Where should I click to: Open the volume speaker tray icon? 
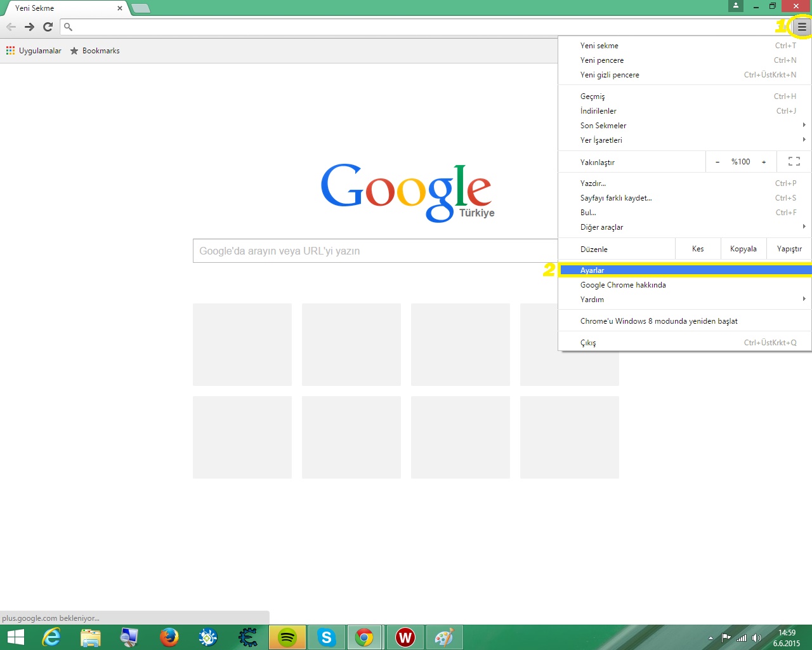[x=756, y=638]
